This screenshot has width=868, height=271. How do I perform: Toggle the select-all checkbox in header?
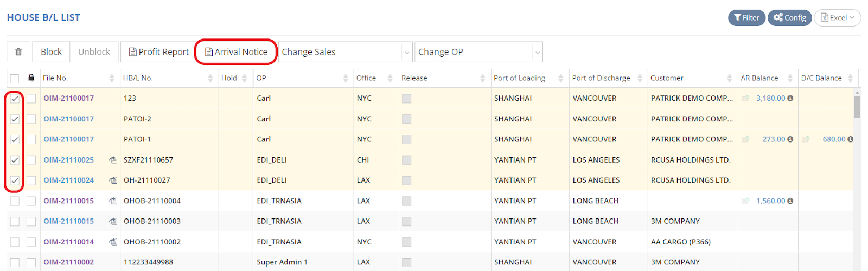coord(15,78)
